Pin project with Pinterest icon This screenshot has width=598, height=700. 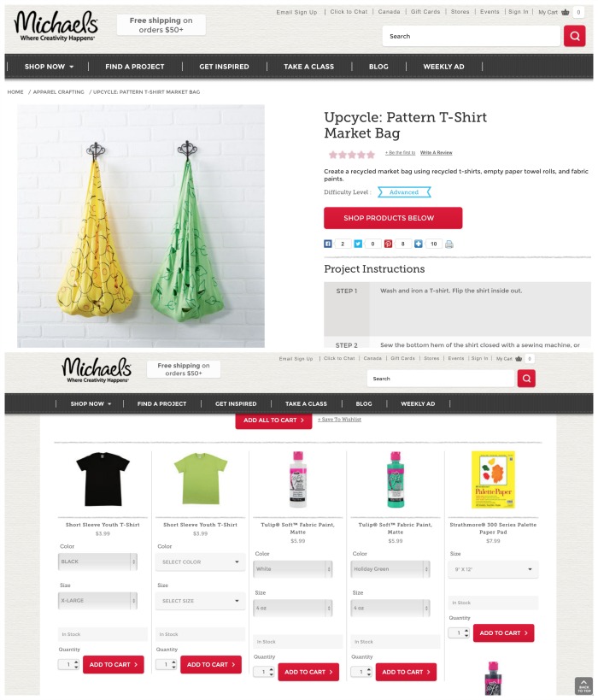coord(388,244)
